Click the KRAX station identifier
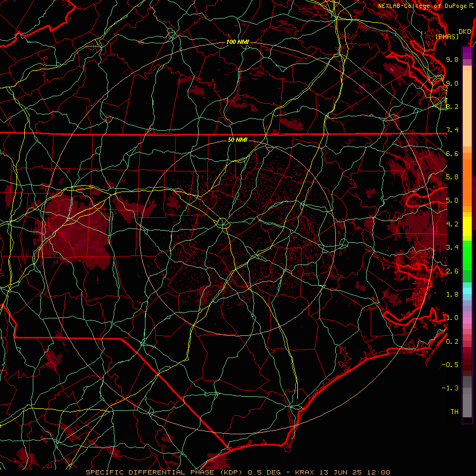Image resolution: width=476 pixels, height=476 pixels. tap(305, 472)
